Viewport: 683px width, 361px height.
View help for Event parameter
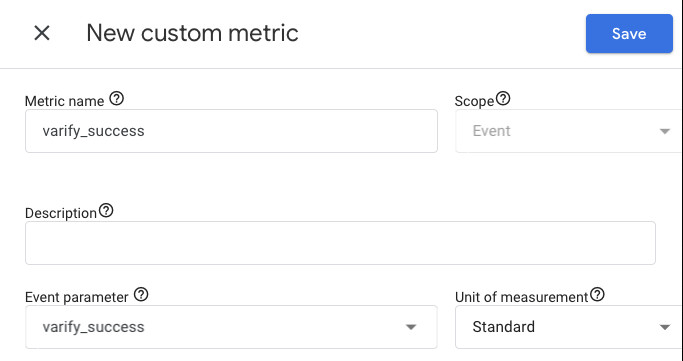[x=141, y=295]
